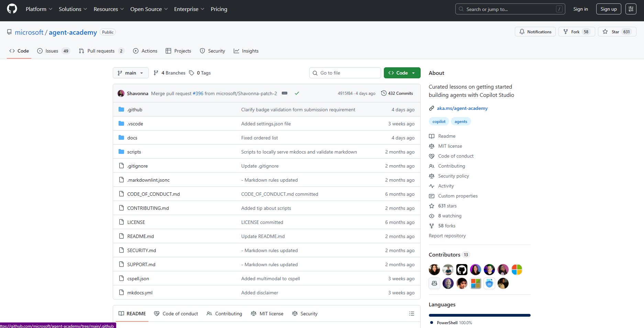Open the README.md file
The width and height of the screenshot is (644, 328).
(141, 236)
